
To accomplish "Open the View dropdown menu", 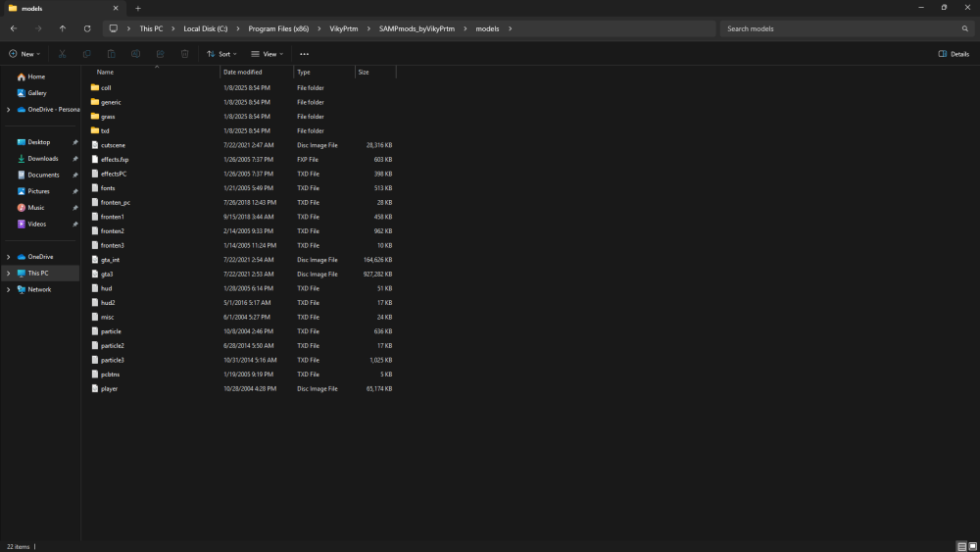I will click(267, 54).
